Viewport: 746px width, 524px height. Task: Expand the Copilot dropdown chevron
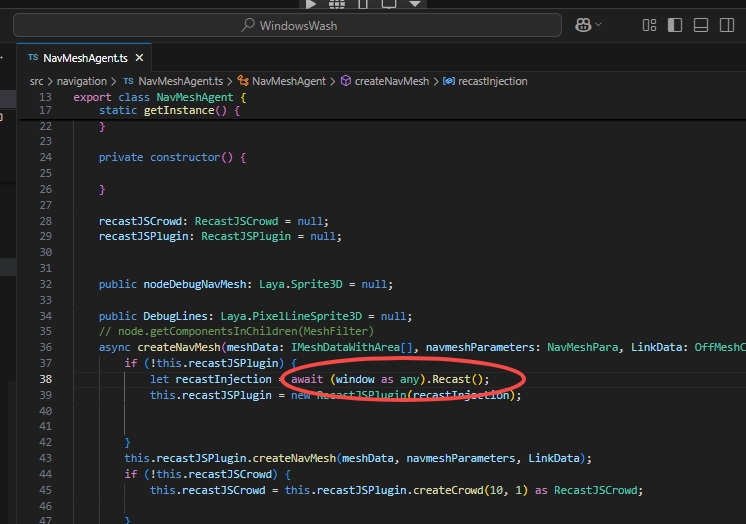[599, 24]
